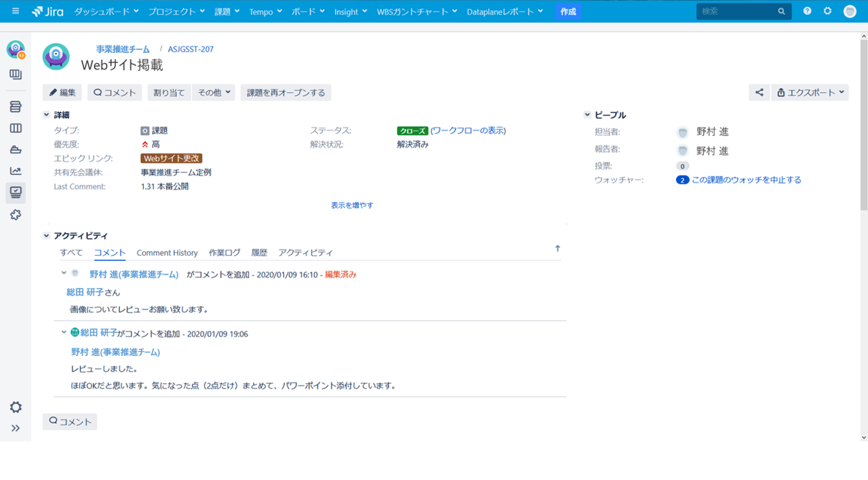Click the 課題を再オープンする button
868x480 pixels.
tap(285, 93)
